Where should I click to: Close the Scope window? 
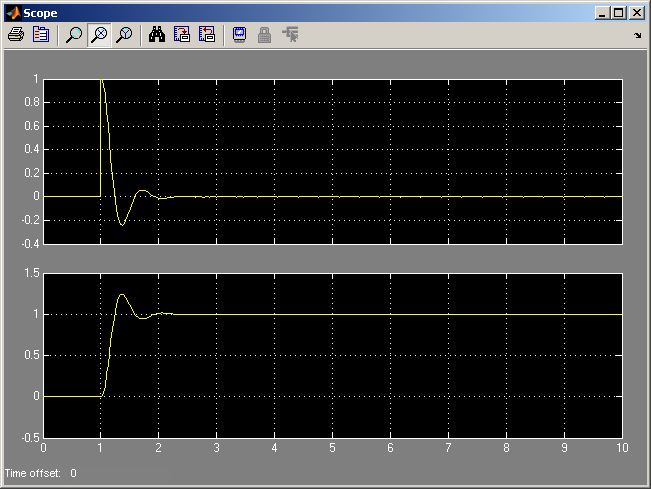point(636,13)
